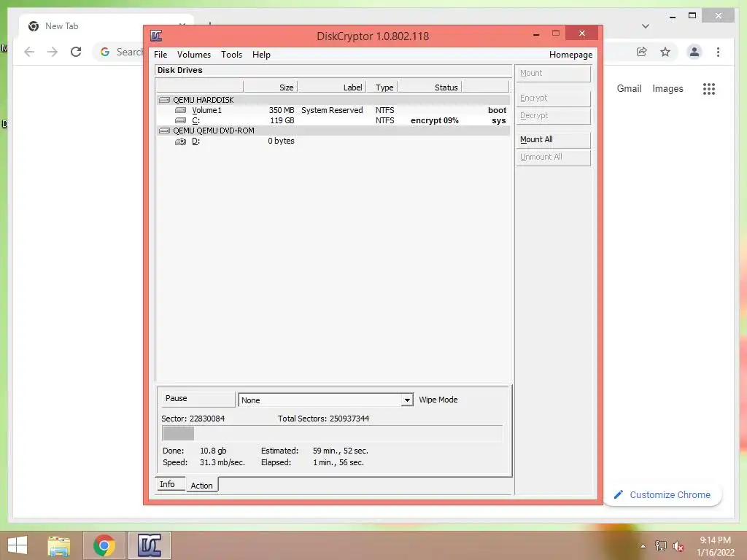Click the 'Total Sectors: 250937344' text
This screenshot has height=560, width=747.
tap(323, 419)
